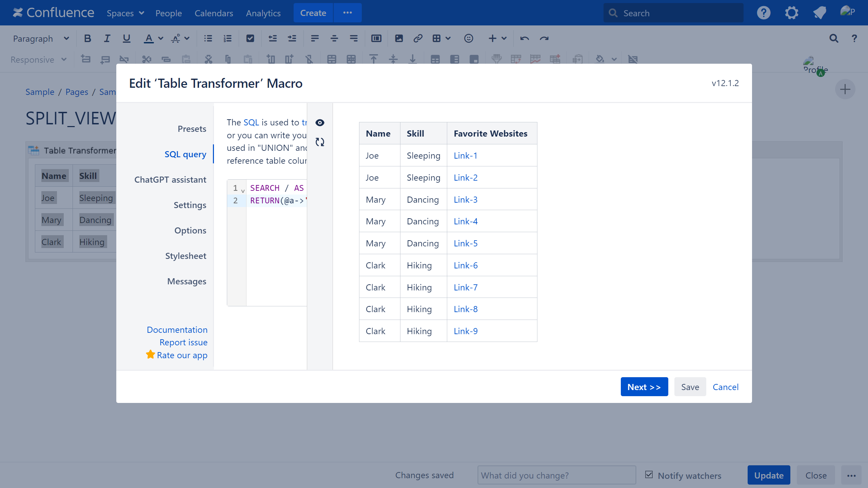Click the Save button in dialog
Screen dimensions: 868x488
690,387
